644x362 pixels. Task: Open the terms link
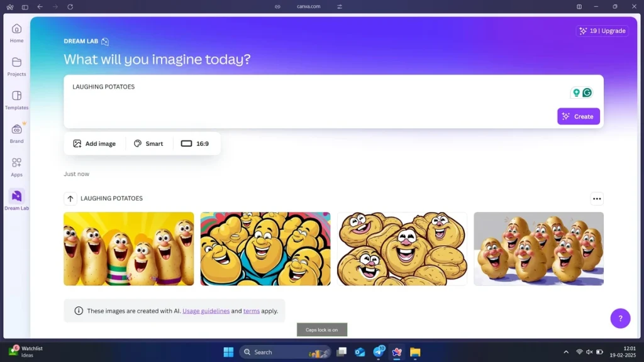pos(252,311)
